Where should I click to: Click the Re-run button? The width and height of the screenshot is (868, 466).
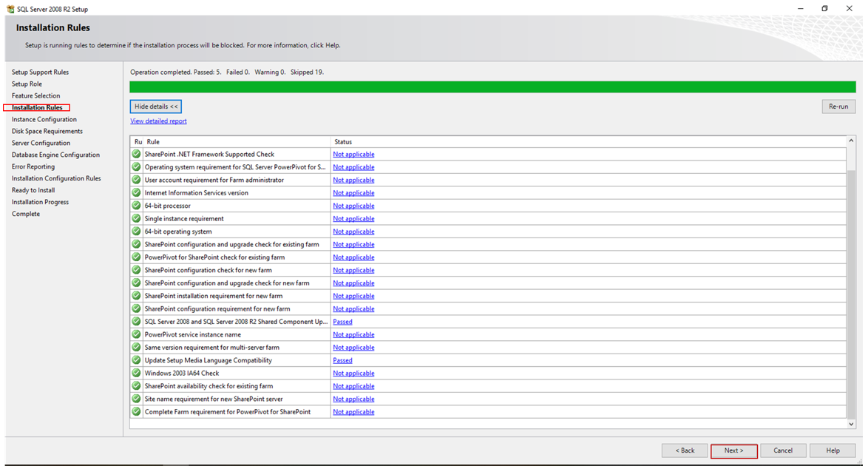[x=838, y=107]
